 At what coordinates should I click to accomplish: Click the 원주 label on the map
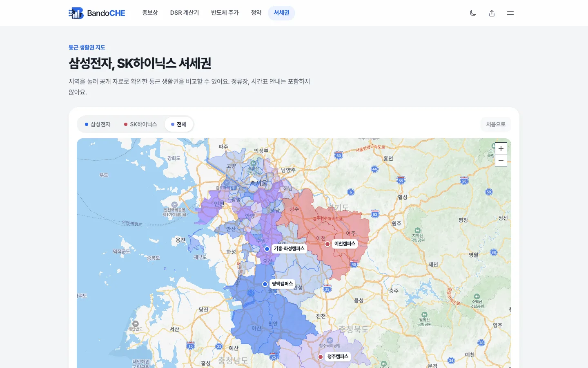pyautogui.click(x=396, y=224)
